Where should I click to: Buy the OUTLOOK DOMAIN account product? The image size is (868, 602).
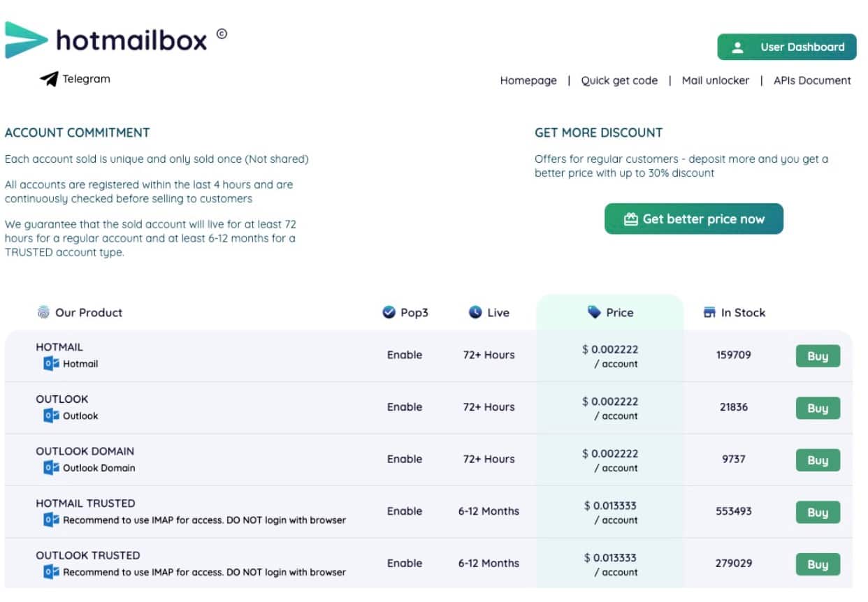(x=818, y=460)
